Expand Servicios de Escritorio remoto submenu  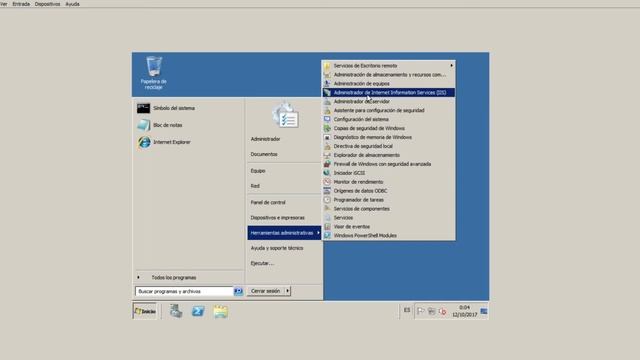[x=388, y=66]
